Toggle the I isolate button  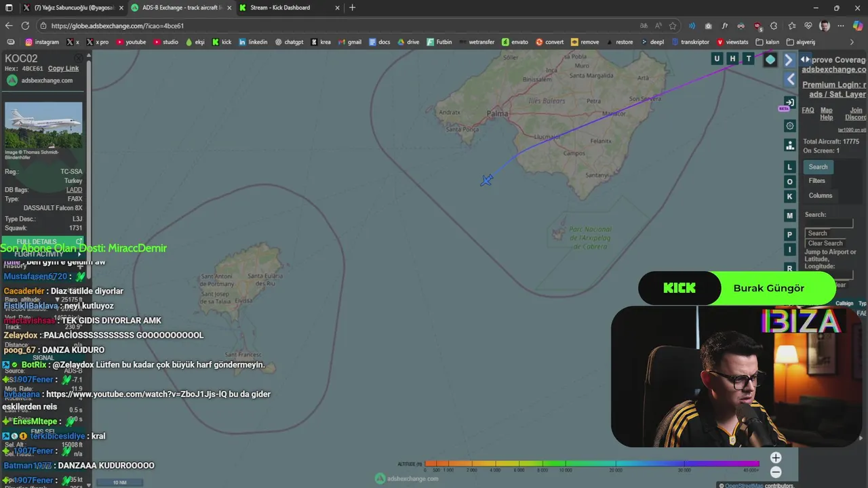[789, 249]
